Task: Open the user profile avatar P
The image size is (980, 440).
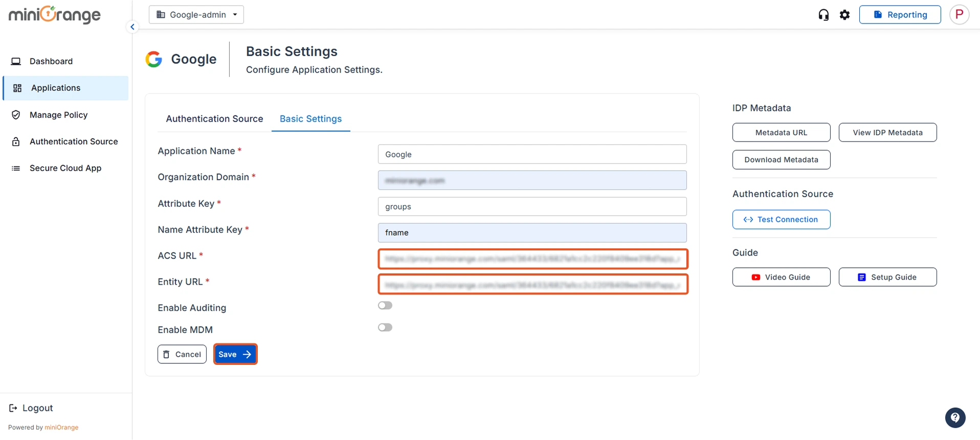Action: 960,14
